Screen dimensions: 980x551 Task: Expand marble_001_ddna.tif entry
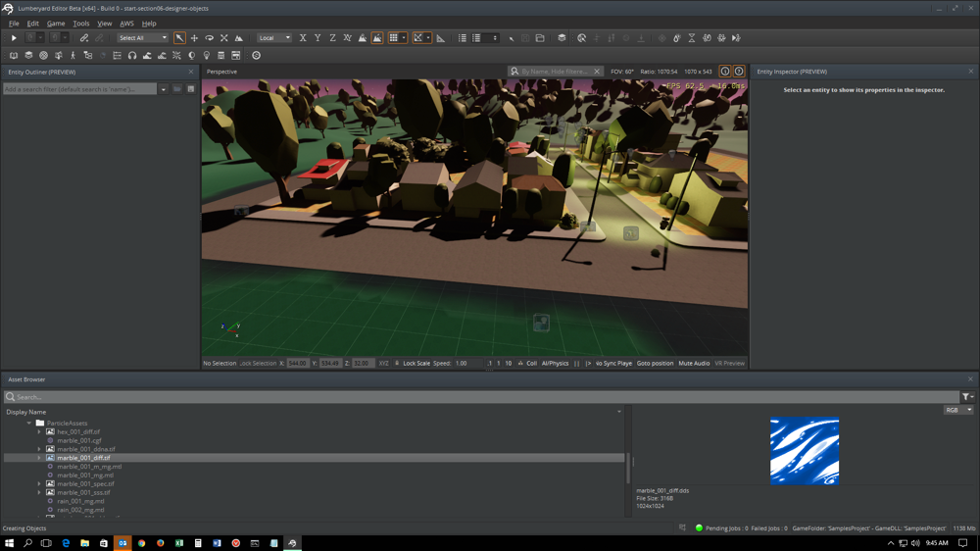coord(39,449)
